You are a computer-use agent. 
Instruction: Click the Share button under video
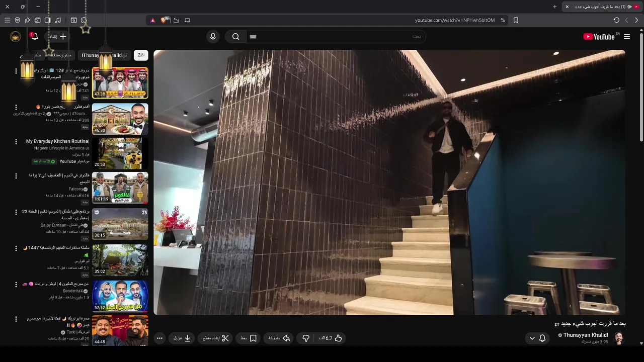pos(279,338)
